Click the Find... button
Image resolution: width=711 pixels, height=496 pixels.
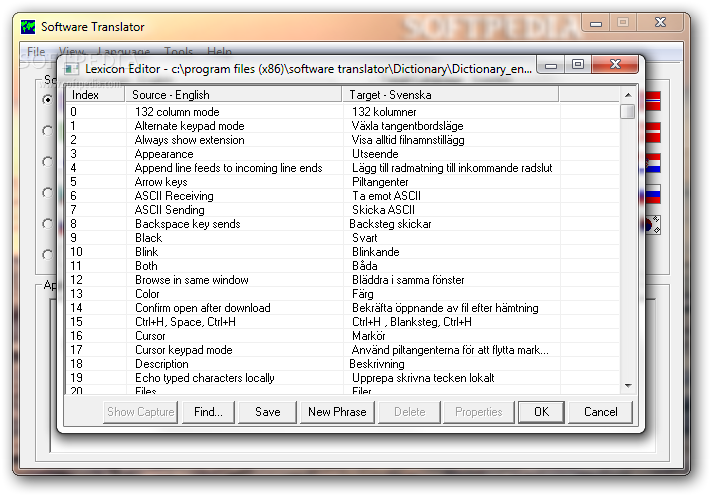coord(208,412)
